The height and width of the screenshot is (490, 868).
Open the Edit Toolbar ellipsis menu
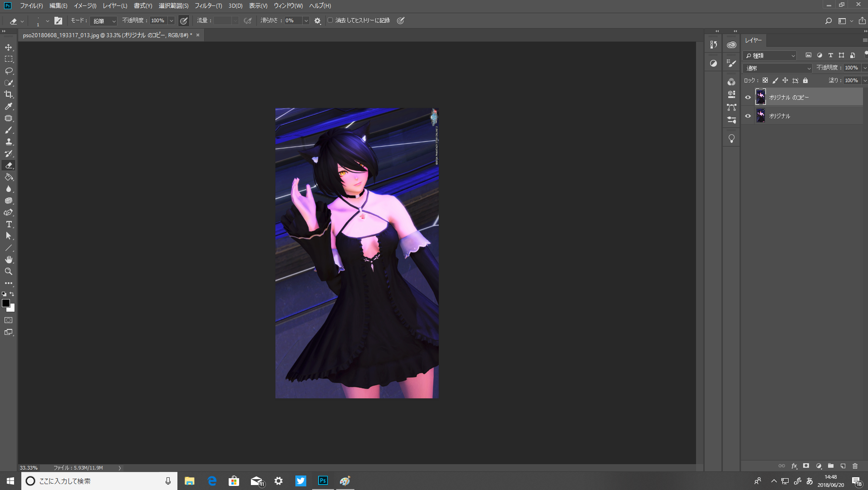[x=9, y=283]
